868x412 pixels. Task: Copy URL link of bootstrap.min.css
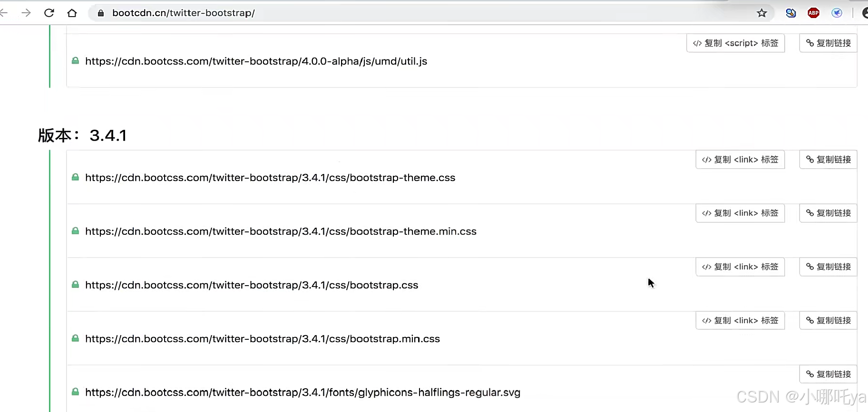(828, 321)
